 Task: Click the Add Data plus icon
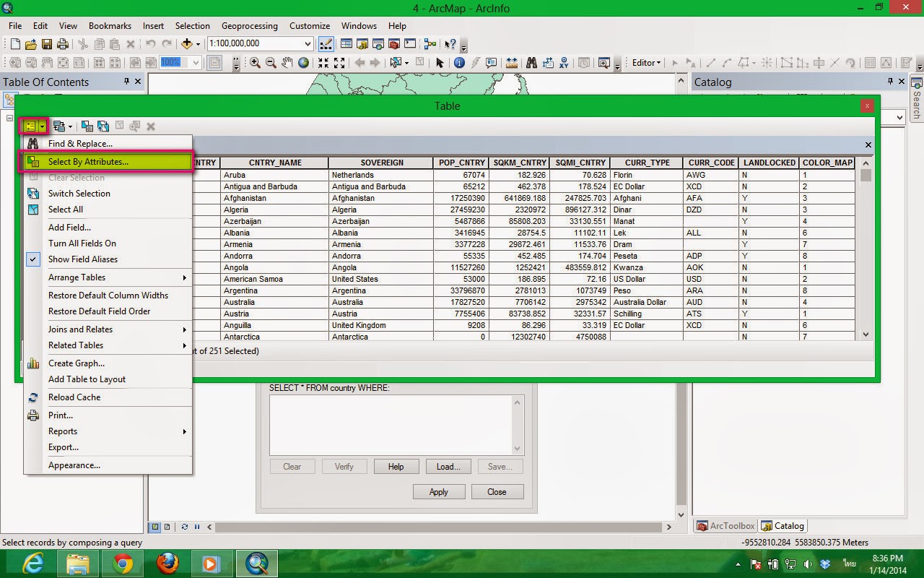186,44
